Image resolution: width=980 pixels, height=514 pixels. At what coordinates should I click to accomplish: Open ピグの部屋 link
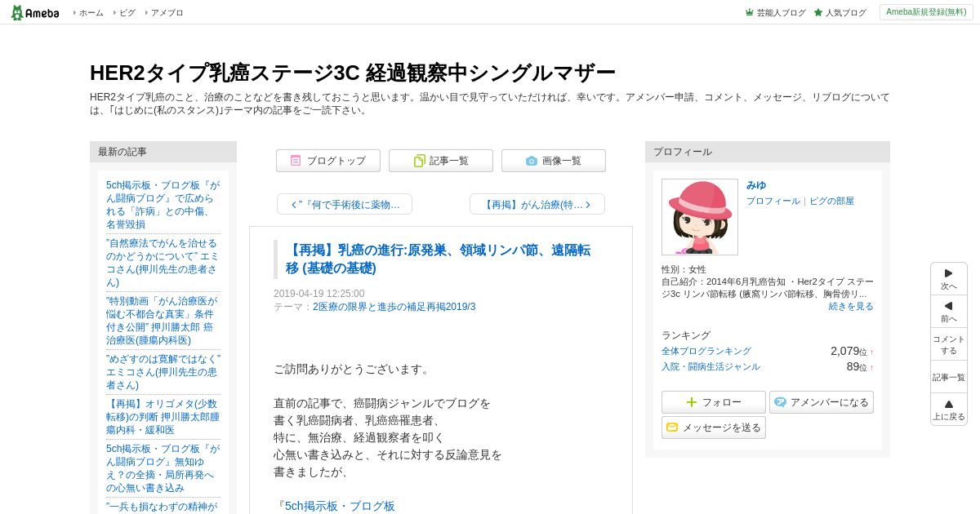click(x=831, y=201)
